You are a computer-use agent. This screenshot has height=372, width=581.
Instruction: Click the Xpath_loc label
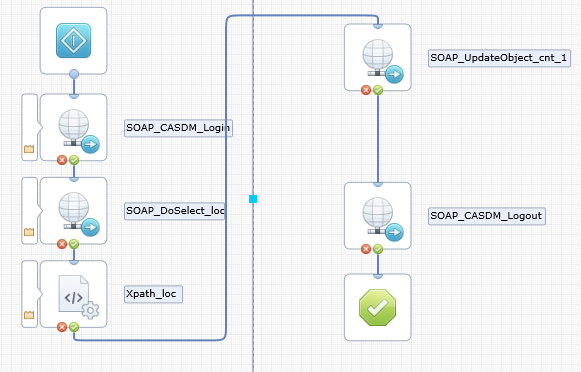coord(153,294)
